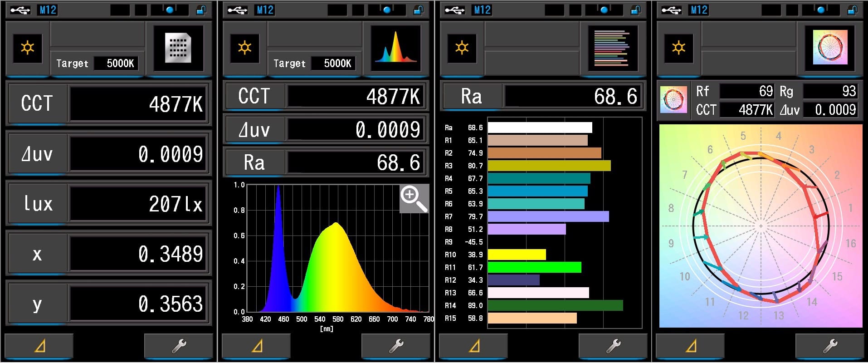This screenshot has height=363, width=868.
Task: Tap the lock icon in spectrum screen header
Action: click(x=418, y=10)
